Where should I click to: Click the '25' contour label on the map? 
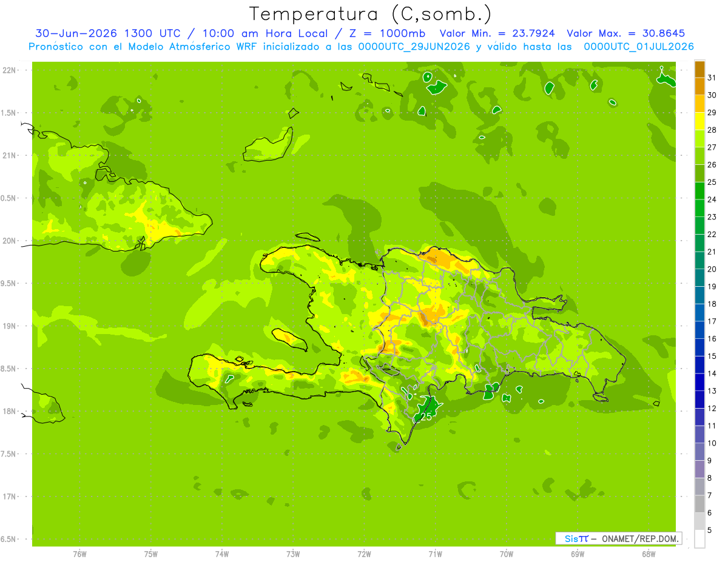point(426,417)
